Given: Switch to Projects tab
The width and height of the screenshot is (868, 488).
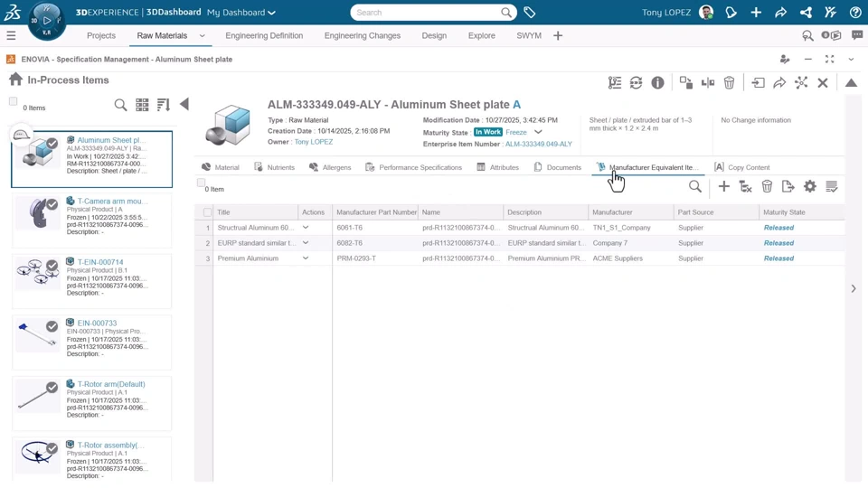Looking at the screenshot, I should 101,35.
